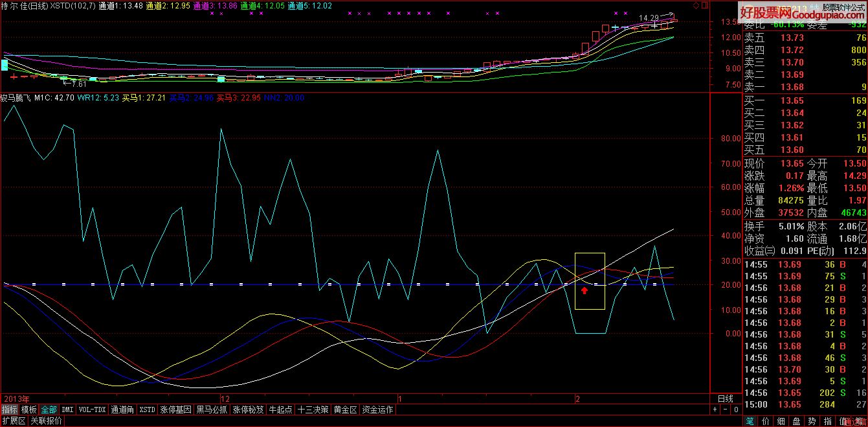Click the diamond icon in the chart header
The image size is (868, 427).
pos(696,5)
